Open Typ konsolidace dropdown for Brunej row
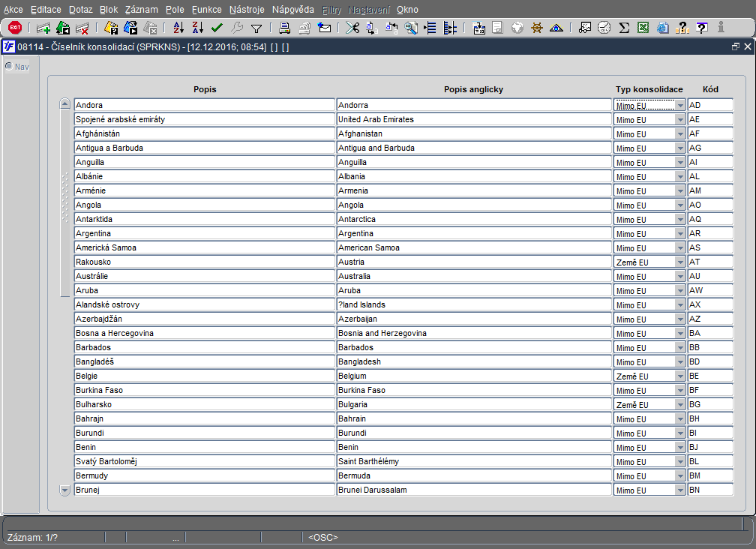The height and width of the screenshot is (549, 756). (x=679, y=490)
